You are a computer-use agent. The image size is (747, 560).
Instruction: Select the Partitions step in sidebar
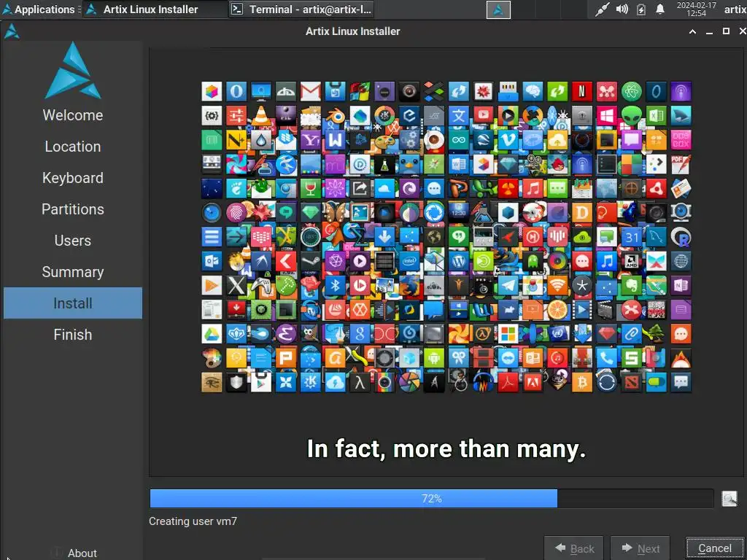click(73, 209)
